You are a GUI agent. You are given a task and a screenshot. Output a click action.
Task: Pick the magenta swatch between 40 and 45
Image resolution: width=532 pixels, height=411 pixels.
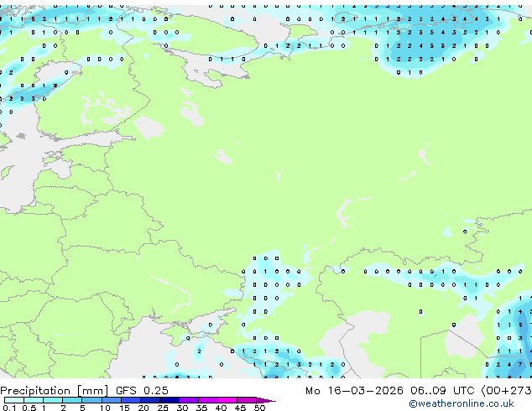(x=227, y=400)
